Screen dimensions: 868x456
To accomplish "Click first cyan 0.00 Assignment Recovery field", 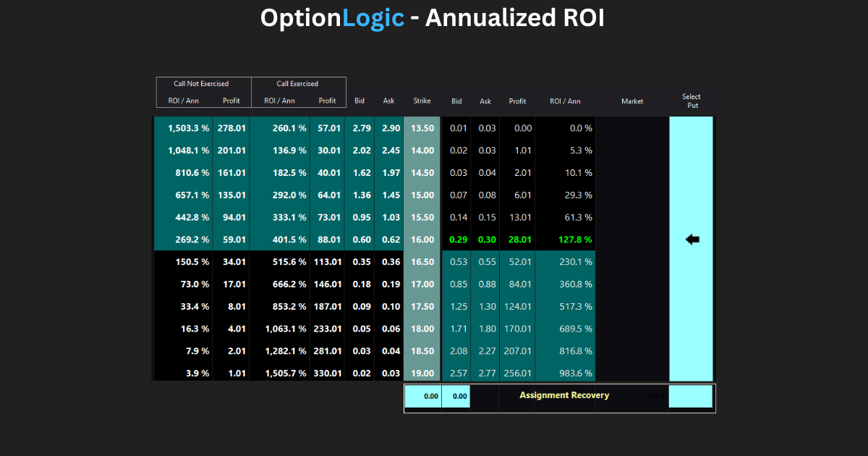I will pyautogui.click(x=422, y=397).
